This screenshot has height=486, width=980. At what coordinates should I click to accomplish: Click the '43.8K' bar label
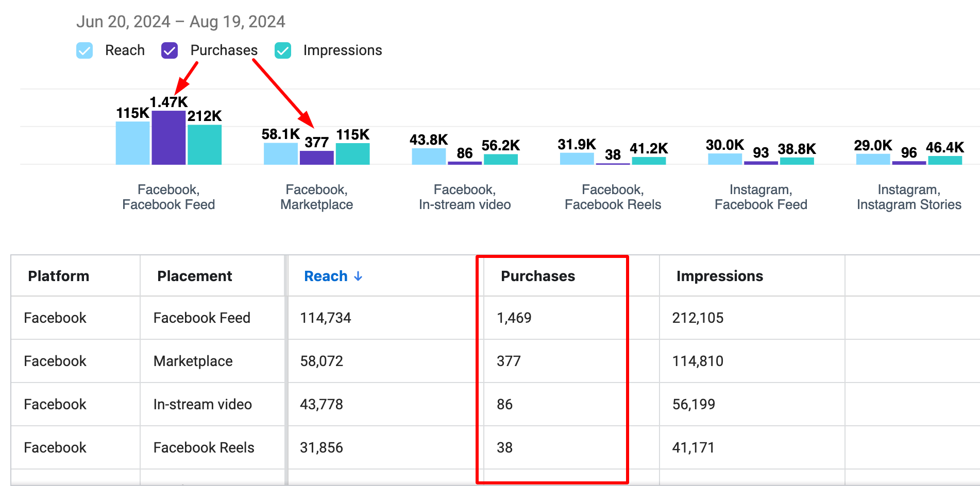[x=429, y=140]
